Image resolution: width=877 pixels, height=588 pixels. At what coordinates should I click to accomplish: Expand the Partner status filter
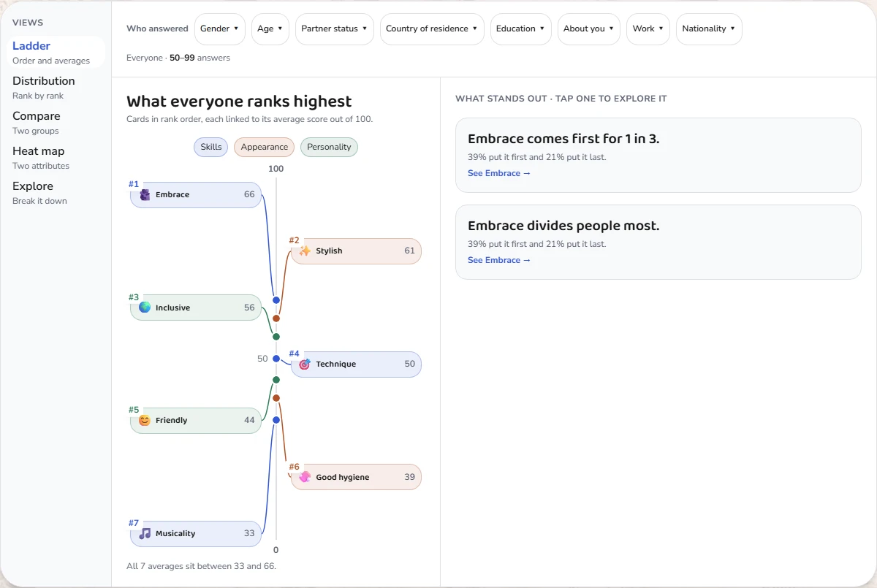tap(335, 29)
